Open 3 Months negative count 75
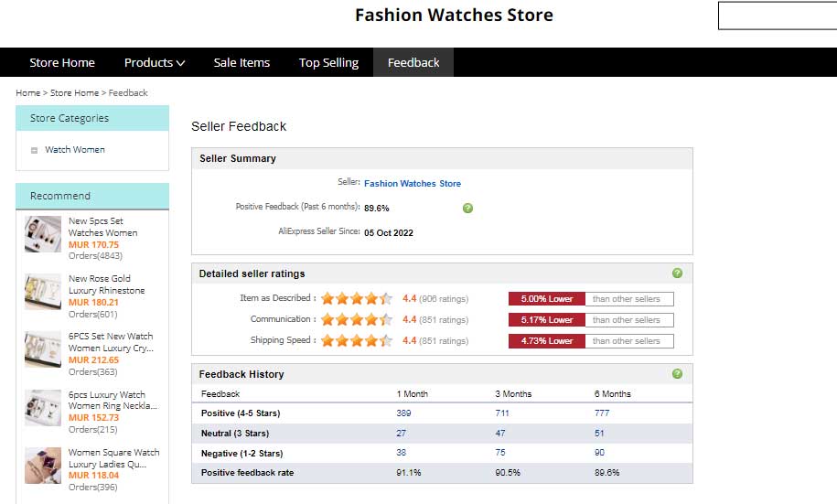 [x=500, y=452]
